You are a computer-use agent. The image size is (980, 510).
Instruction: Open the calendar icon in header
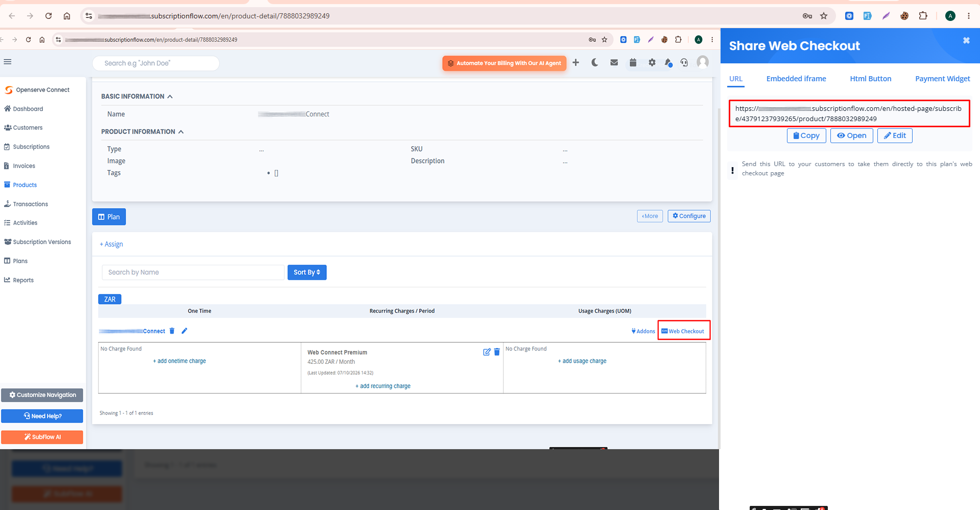click(x=633, y=62)
